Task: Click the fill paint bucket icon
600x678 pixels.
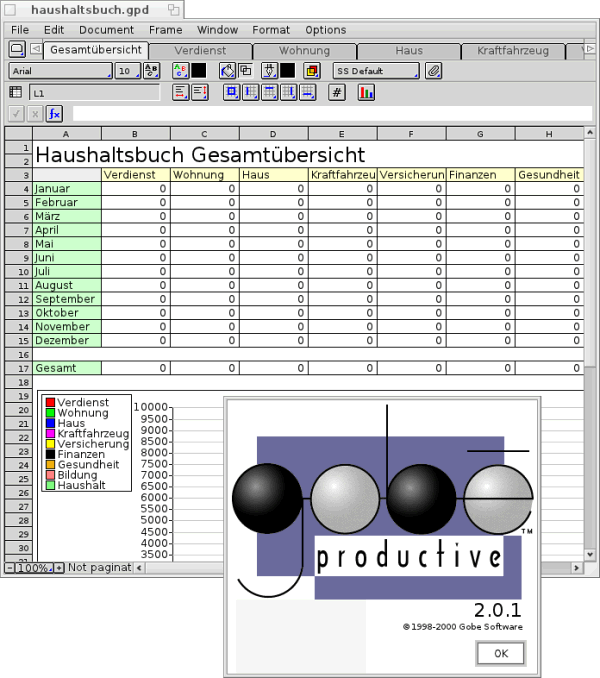Action: 226,71
